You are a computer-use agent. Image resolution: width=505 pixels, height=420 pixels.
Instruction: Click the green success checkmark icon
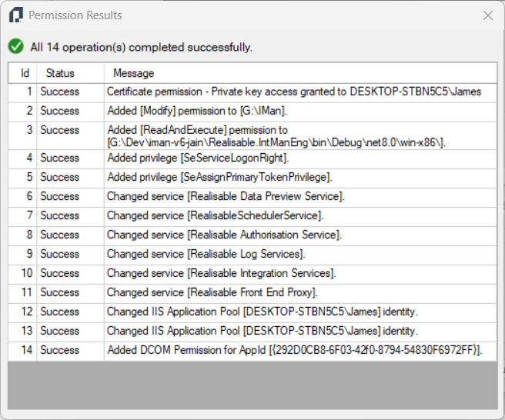tap(15, 47)
